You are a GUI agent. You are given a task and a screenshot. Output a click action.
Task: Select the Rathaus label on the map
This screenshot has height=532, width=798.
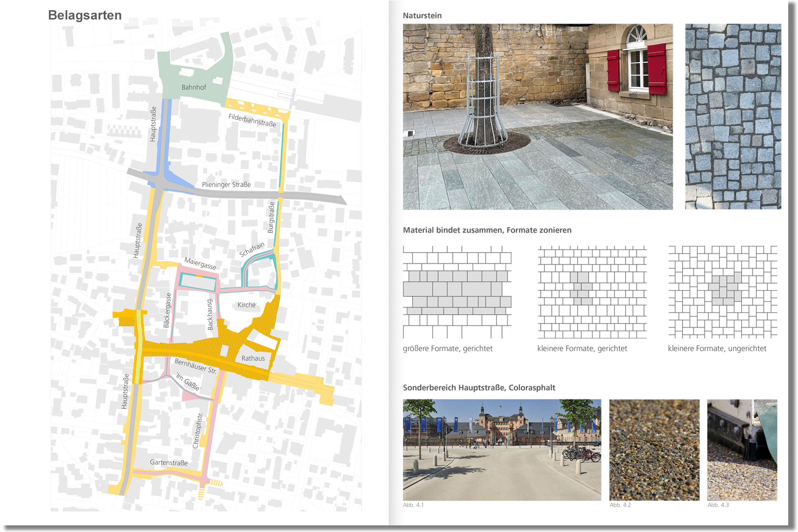point(253,358)
